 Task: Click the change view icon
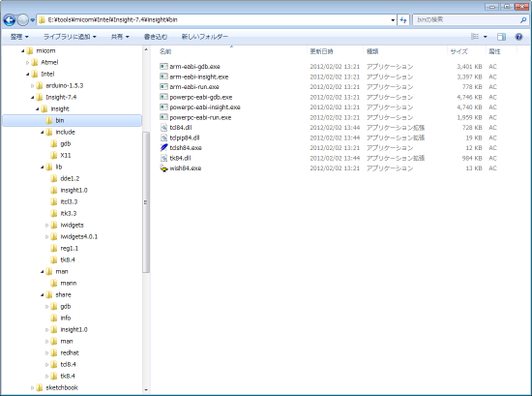click(475, 37)
